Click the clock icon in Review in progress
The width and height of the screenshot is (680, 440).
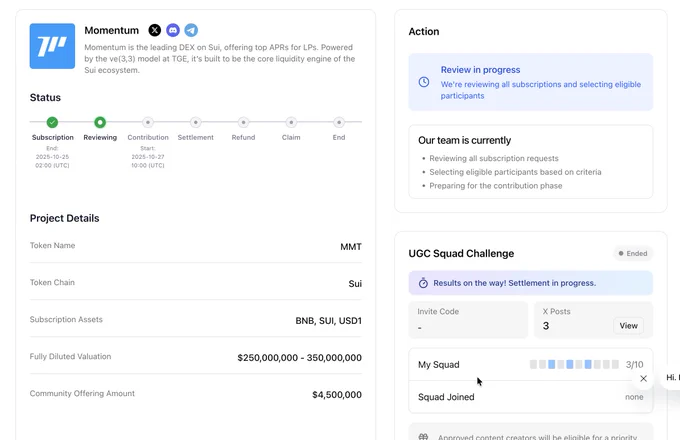pos(424,82)
